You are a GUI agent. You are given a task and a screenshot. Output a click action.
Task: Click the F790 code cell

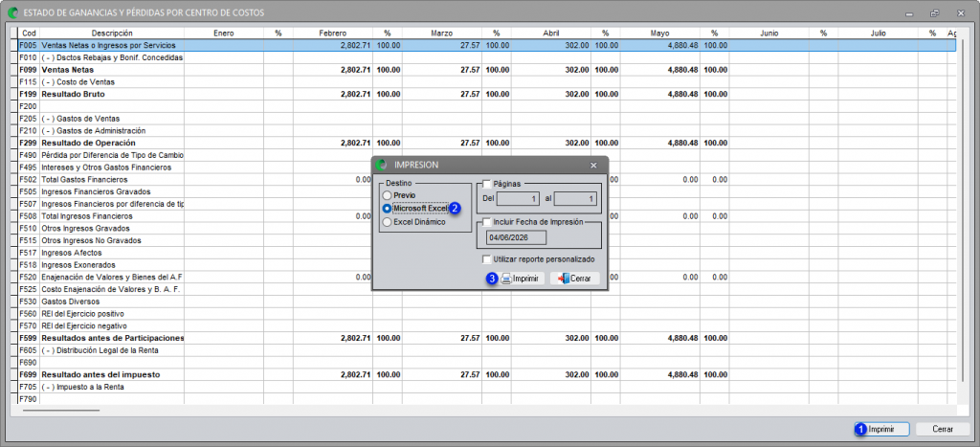click(x=29, y=399)
